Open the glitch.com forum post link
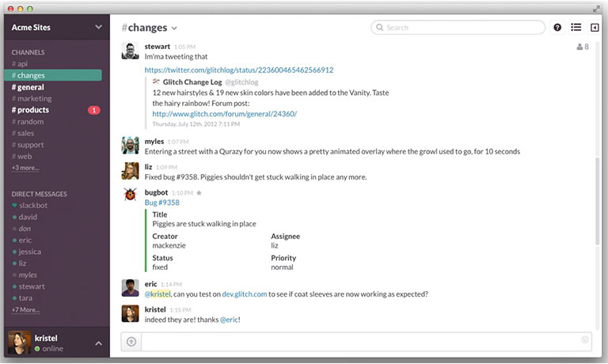 225,114
